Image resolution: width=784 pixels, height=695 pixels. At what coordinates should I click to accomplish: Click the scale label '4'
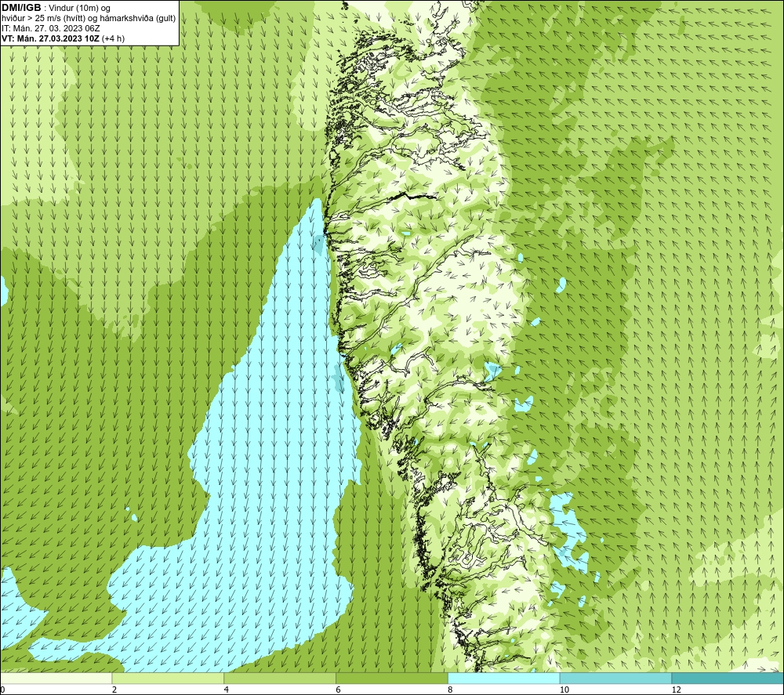(x=227, y=690)
